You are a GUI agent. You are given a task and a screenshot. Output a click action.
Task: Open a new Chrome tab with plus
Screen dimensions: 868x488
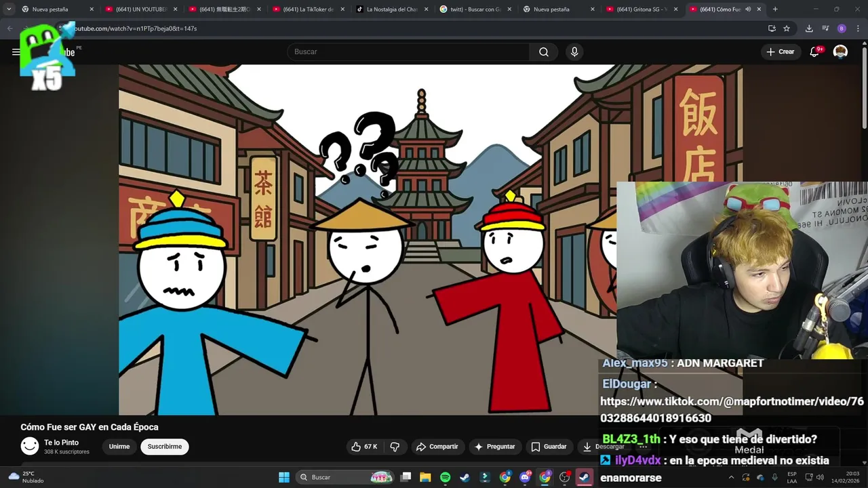775,9
